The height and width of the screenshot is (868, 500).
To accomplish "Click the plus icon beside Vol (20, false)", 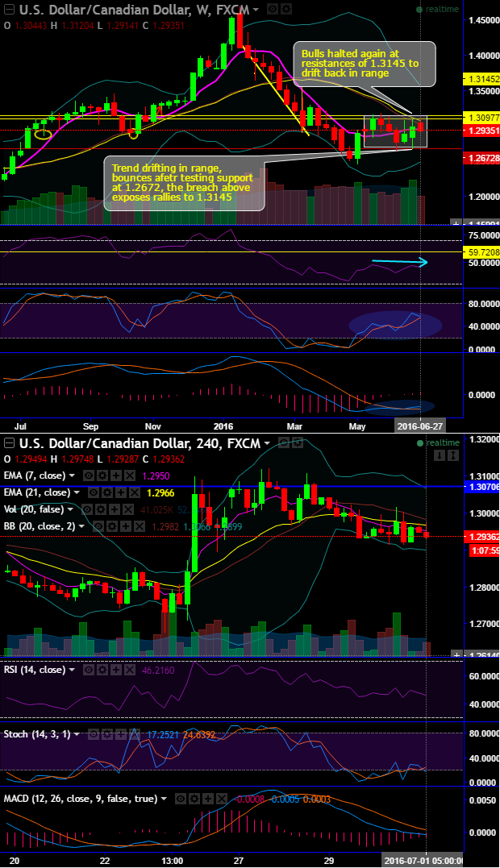I will point(115,509).
